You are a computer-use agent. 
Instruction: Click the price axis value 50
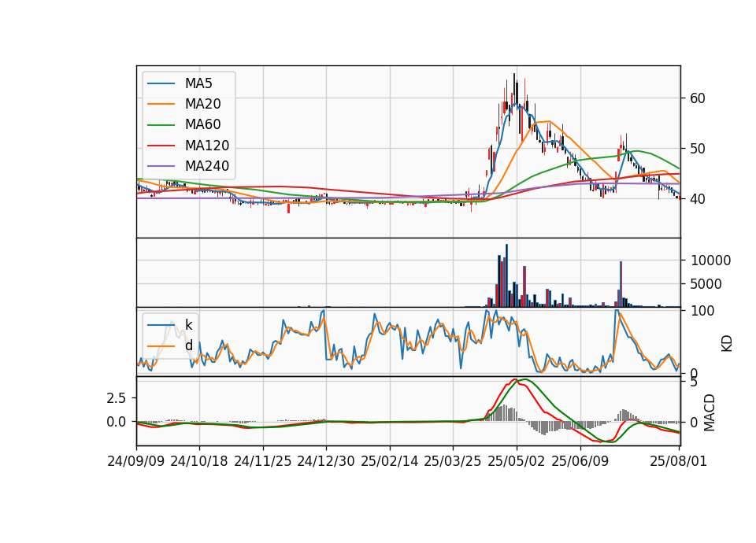698,149
